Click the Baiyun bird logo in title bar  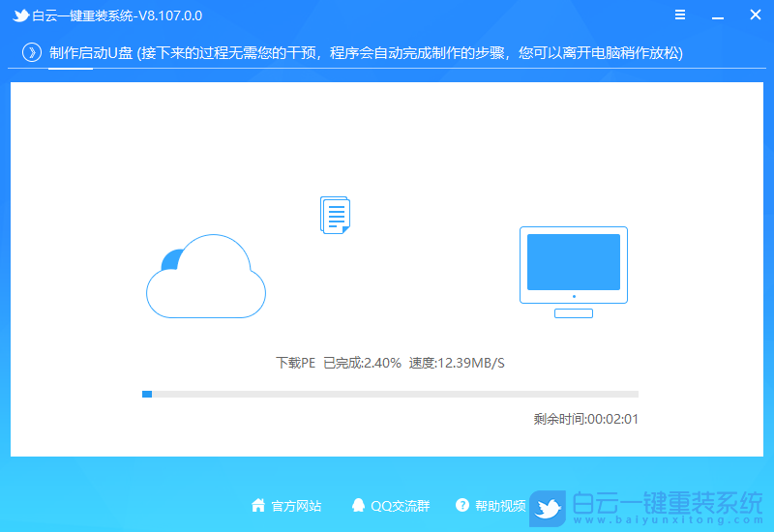tap(20, 16)
